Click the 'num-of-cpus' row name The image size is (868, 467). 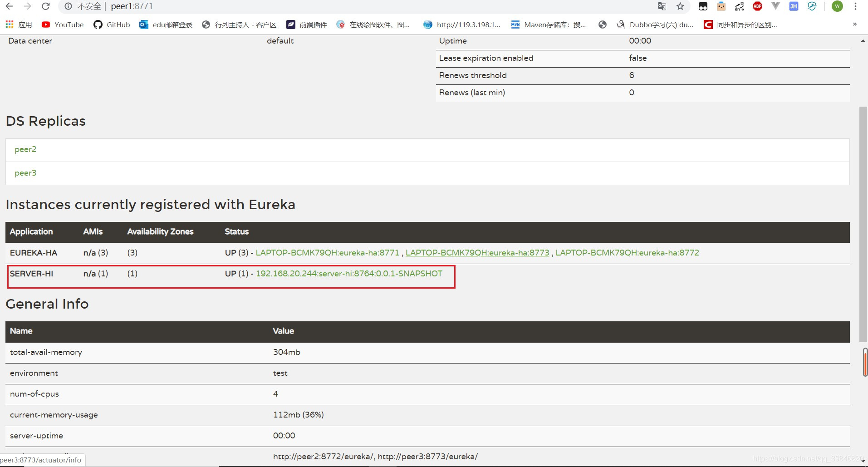pyautogui.click(x=34, y=394)
